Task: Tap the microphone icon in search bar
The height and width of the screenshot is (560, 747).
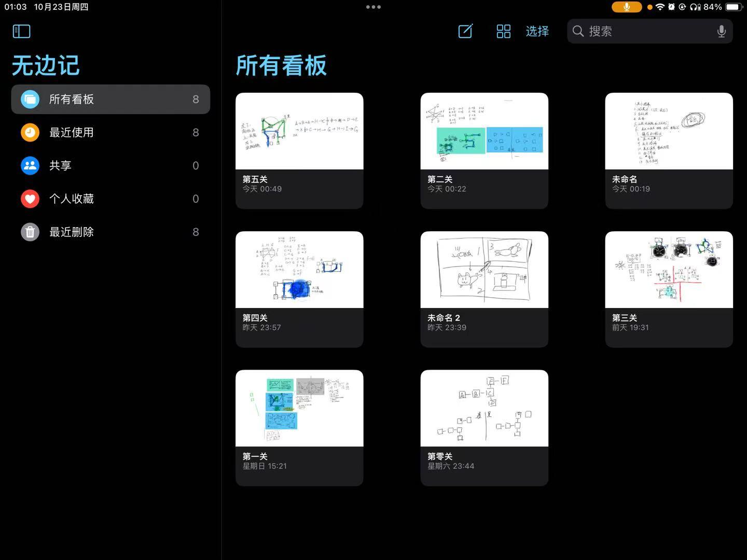Action: (721, 31)
